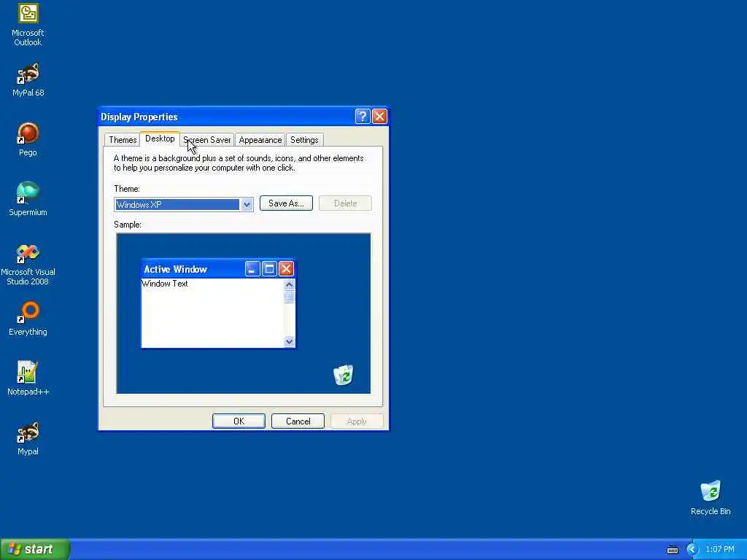
Task: Select the Mypal desktop shortcut
Action: point(28,438)
